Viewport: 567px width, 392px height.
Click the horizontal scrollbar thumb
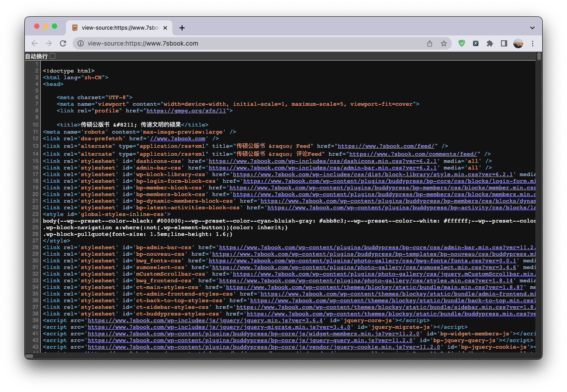[29, 356]
